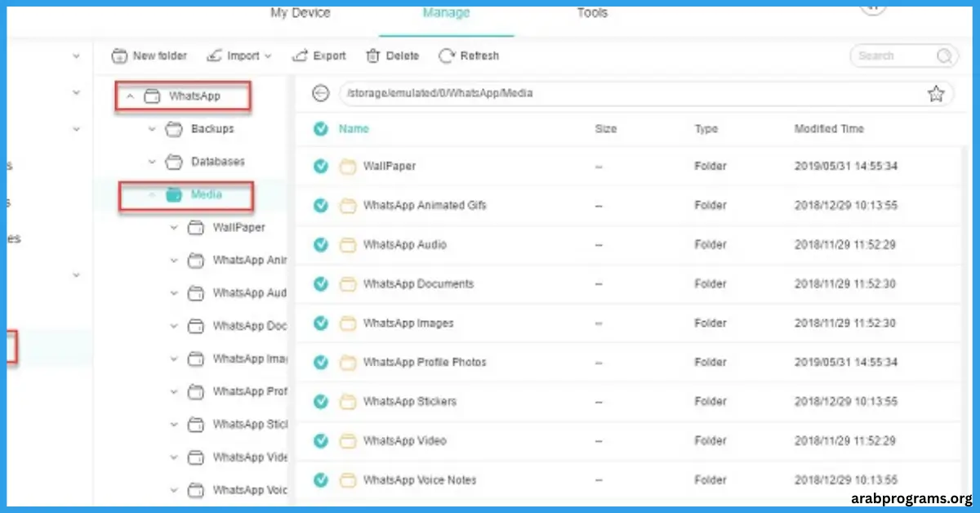This screenshot has height=513, width=980.
Task: Click the WhatsApp Documents folder icon in list
Action: (x=348, y=284)
